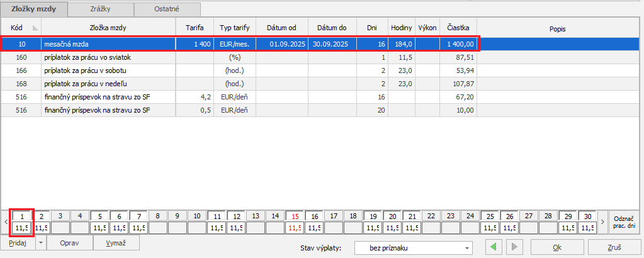Open the Pridaj button dropdown arrow
This screenshot has height=258, width=644.
[x=41, y=243]
